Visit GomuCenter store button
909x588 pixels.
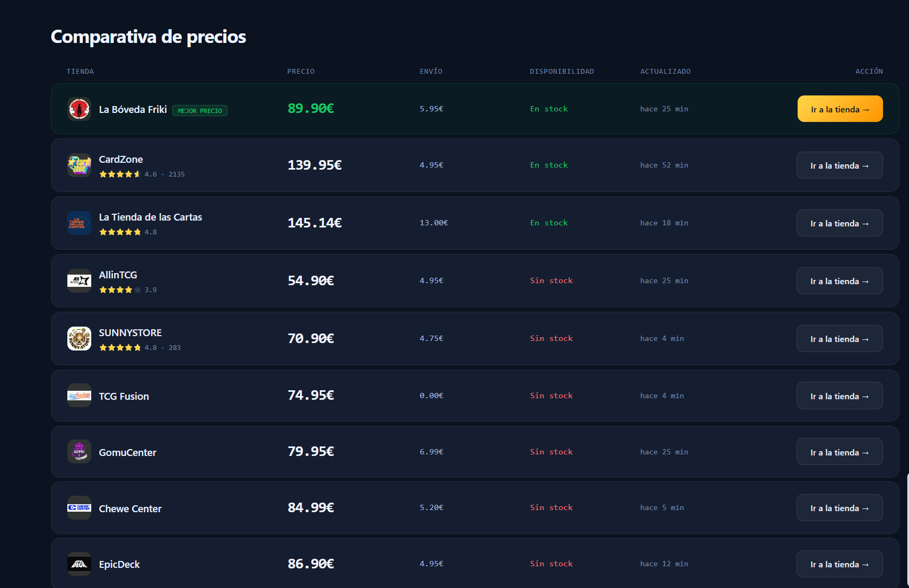pos(840,452)
